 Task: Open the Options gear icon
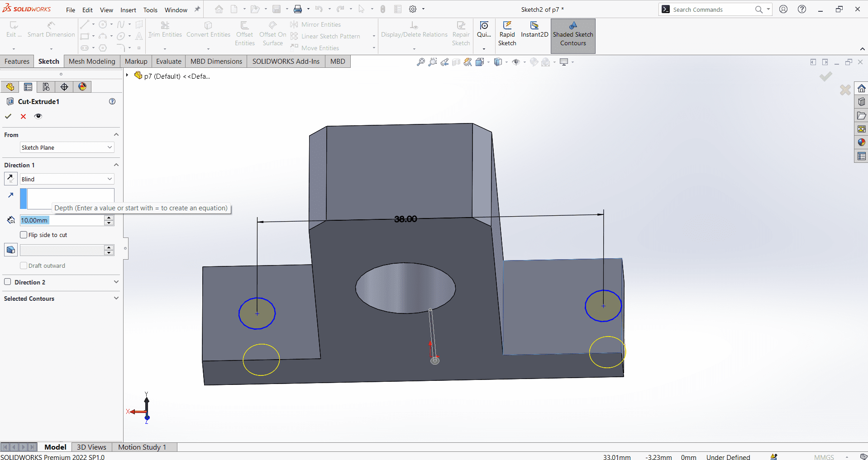pyautogui.click(x=413, y=9)
